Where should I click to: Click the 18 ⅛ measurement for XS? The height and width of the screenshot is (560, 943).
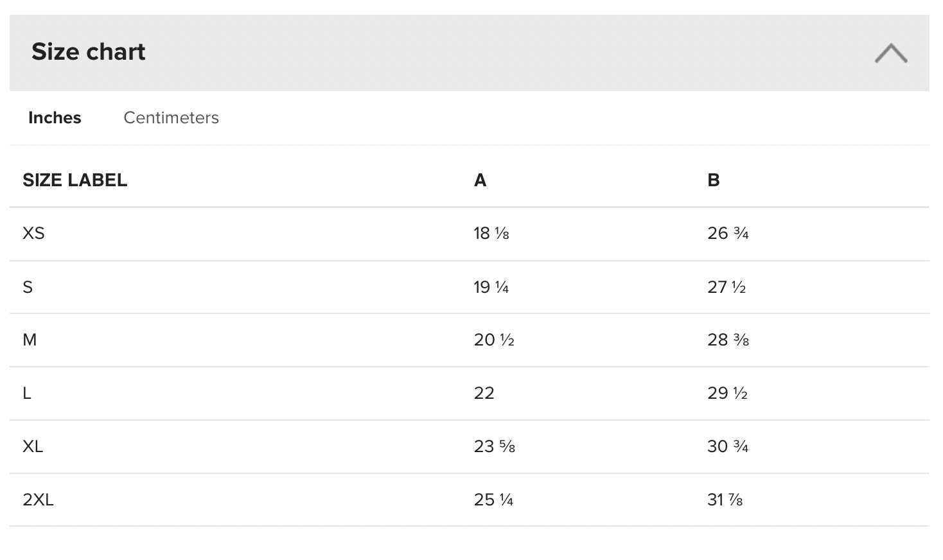coord(491,233)
